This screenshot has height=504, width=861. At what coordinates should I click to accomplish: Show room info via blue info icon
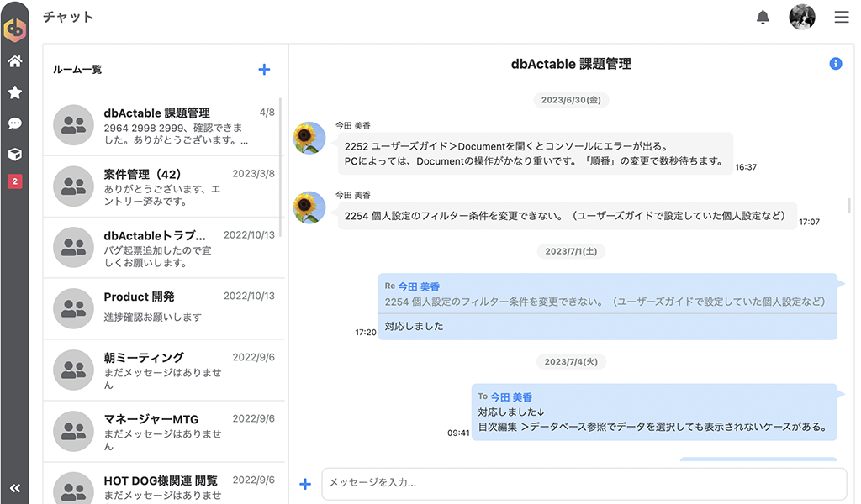pos(835,64)
